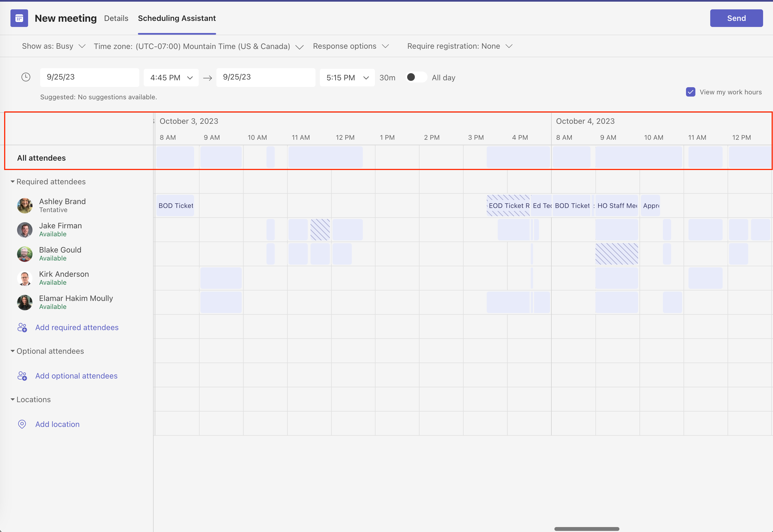
Task: Open the Show as: Busy dropdown
Action: pos(53,46)
